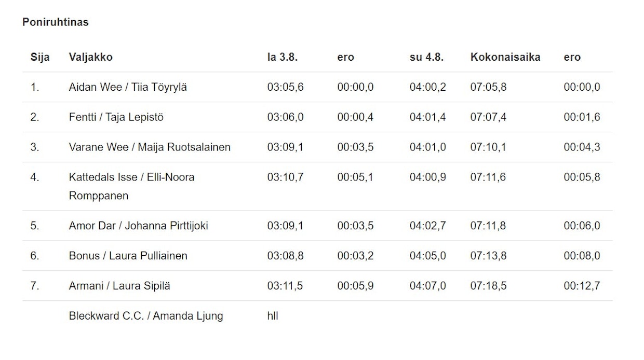644x360 pixels.
Task: Click Saturday time 03:06,0 for Fentti
Action: [285, 117]
